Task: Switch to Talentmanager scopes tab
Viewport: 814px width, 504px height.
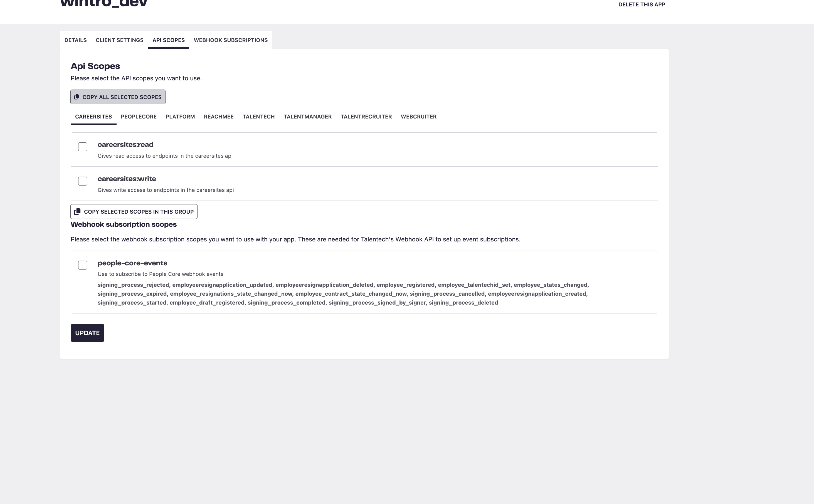Action: (308, 117)
